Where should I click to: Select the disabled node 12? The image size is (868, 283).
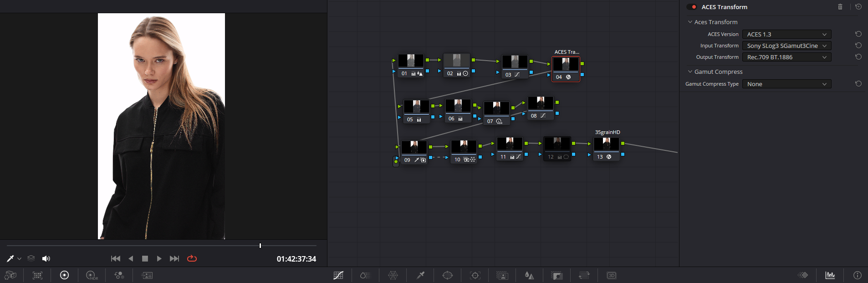[557, 149]
